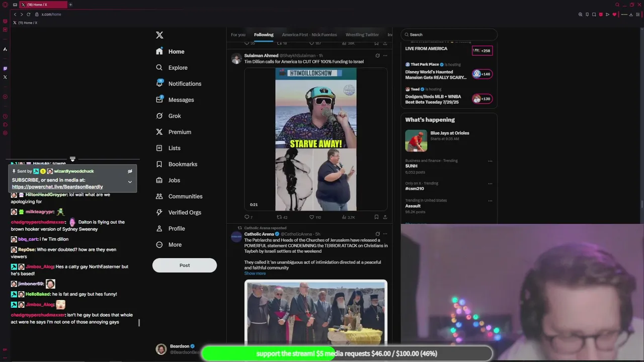The height and width of the screenshot is (362, 644).
Task: Open the Twitch icon in the browser sidebar
Action: [x=5, y=68]
